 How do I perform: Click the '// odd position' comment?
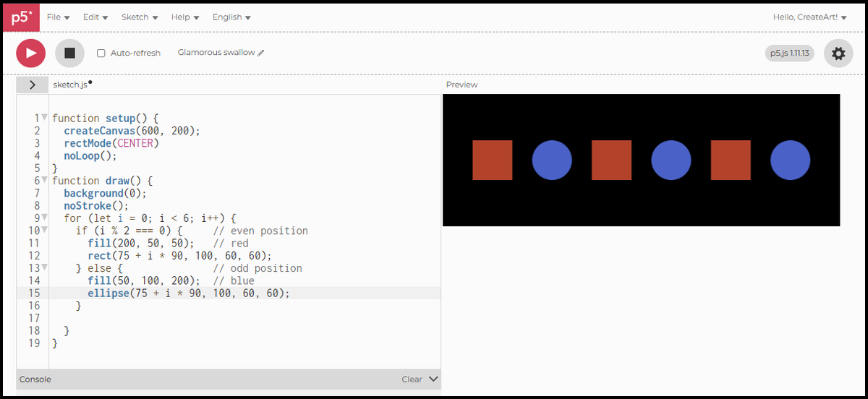pos(258,268)
